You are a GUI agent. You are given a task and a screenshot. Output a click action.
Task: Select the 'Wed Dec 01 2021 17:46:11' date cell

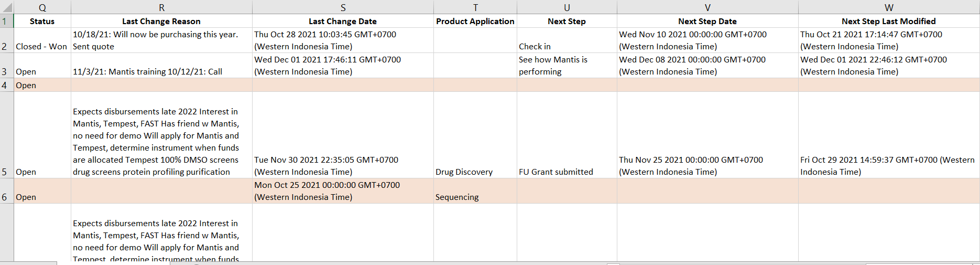[343, 66]
